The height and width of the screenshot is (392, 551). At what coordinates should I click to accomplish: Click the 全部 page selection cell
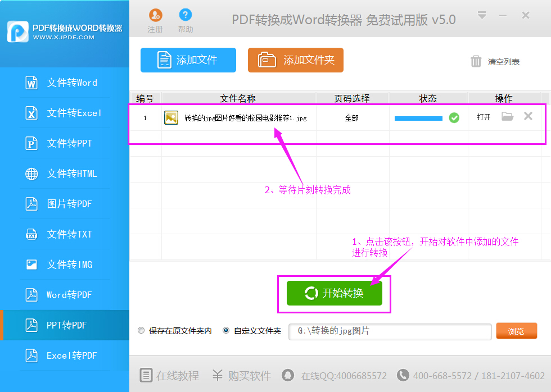point(352,118)
